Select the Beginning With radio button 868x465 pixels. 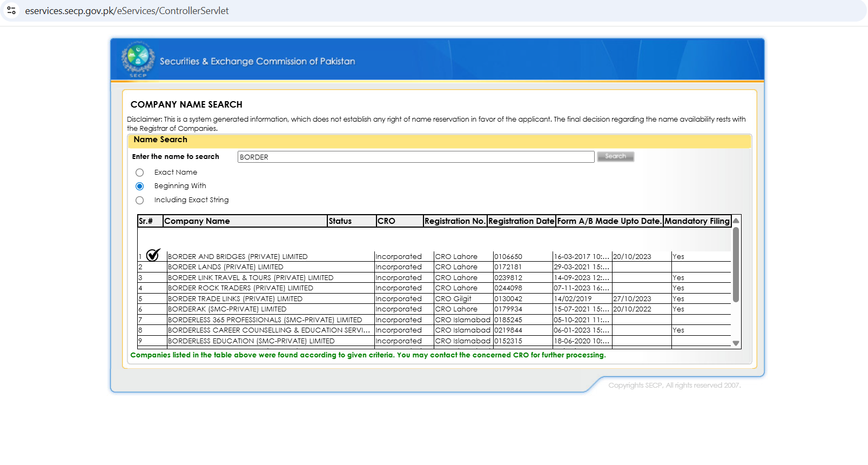pyautogui.click(x=140, y=186)
